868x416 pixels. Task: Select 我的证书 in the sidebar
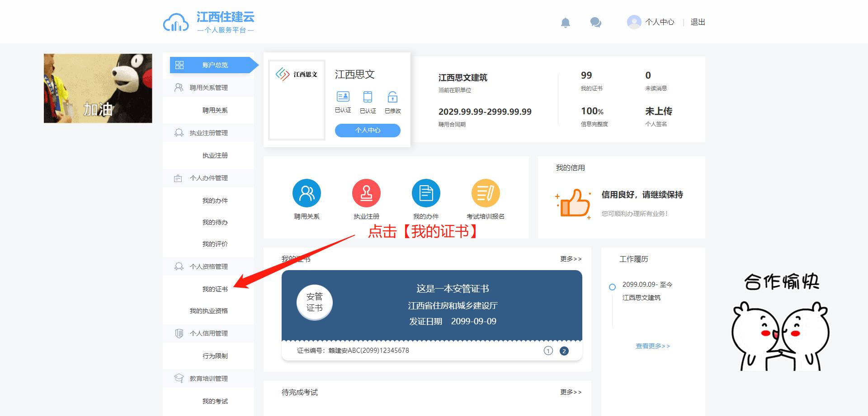pos(215,289)
